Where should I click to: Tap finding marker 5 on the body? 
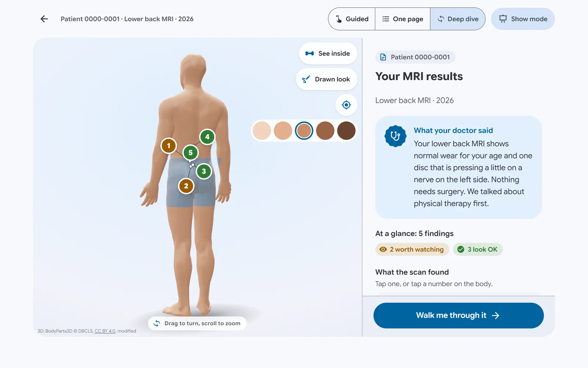(190, 152)
